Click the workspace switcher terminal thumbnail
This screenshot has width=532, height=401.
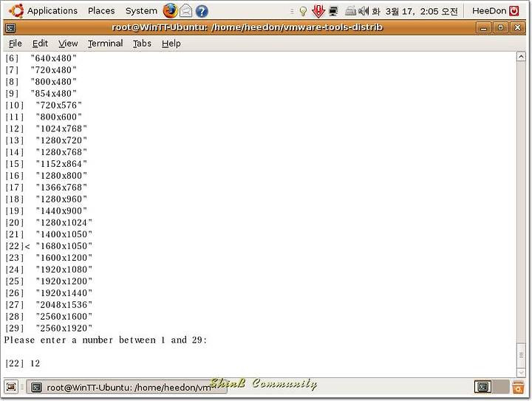(482, 387)
